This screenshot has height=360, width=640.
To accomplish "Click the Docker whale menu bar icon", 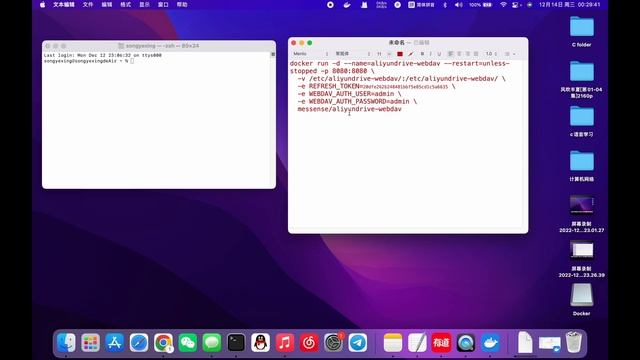I will (347, 4).
